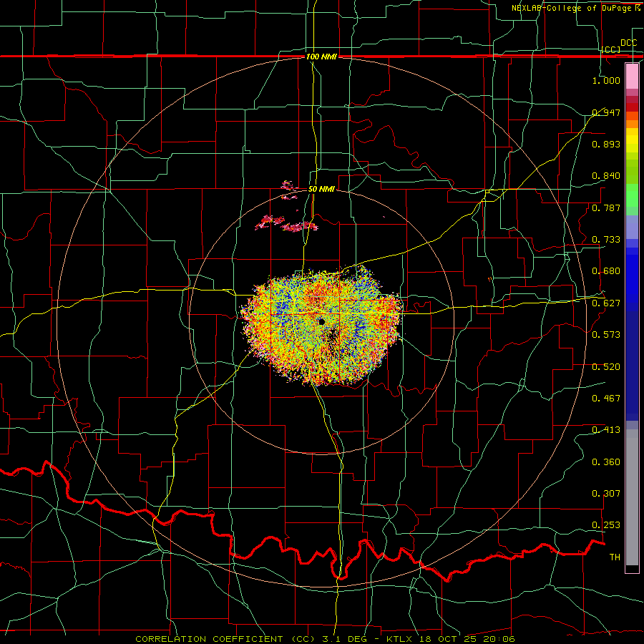Click the DCC product label

(628, 43)
